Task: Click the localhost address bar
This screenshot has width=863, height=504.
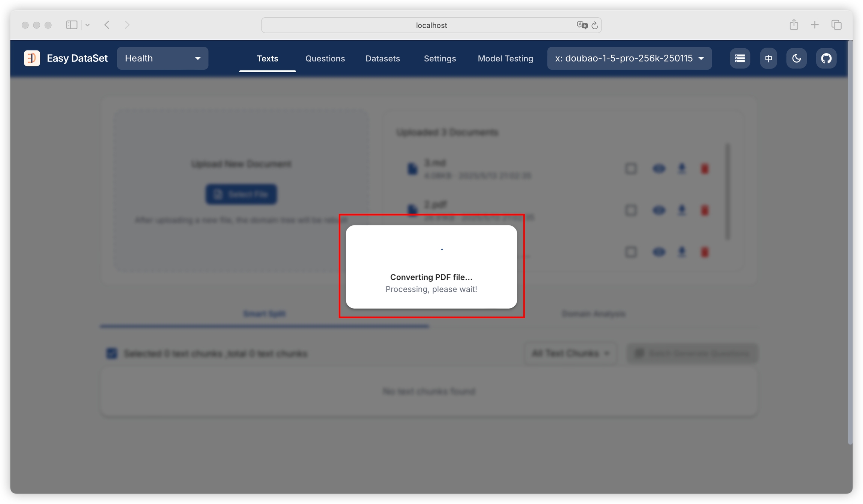Action: point(431,25)
